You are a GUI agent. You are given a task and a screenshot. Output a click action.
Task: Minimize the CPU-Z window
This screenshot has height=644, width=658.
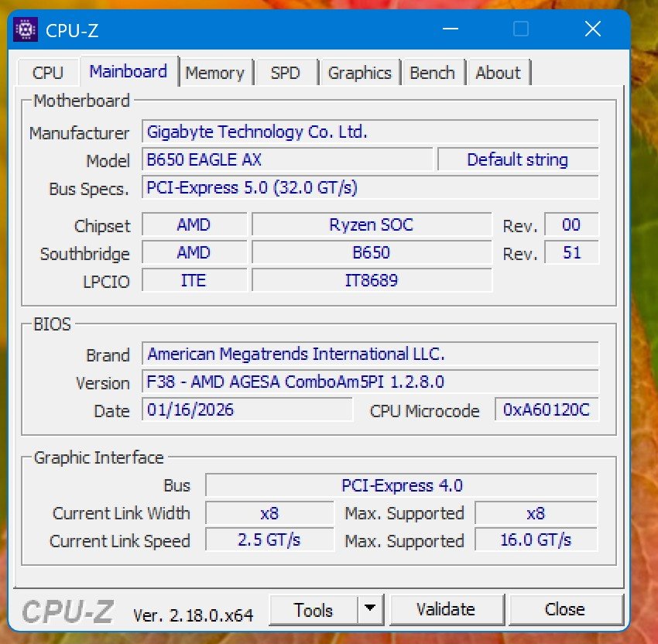point(451,29)
